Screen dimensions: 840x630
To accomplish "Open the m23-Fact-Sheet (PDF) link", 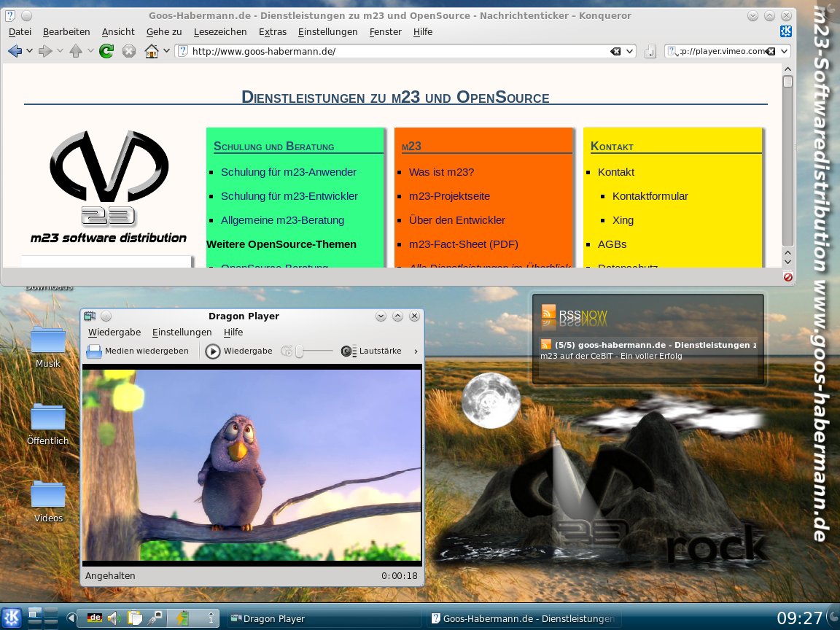I will [464, 244].
